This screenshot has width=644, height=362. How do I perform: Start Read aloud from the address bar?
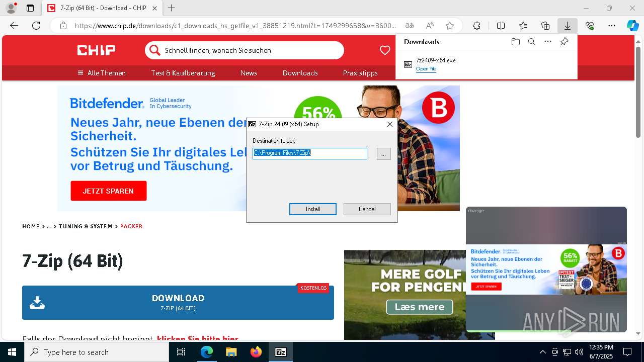(x=430, y=26)
